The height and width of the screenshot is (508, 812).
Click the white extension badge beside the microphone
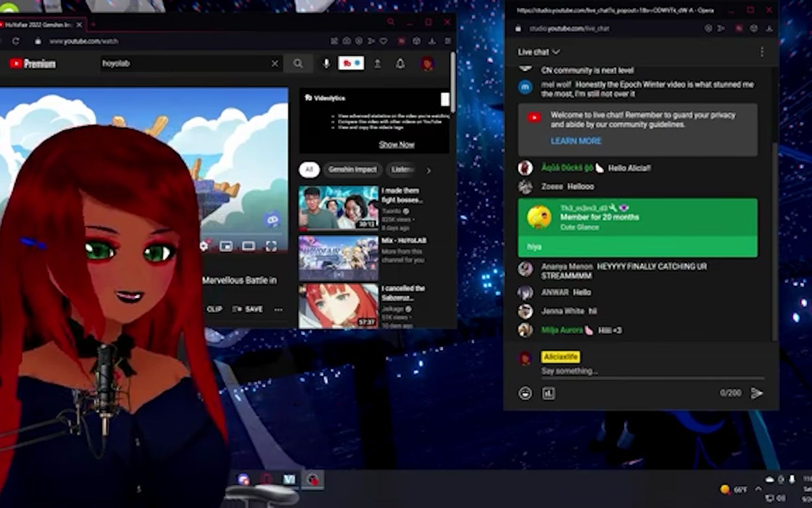(x=351, y=63)
